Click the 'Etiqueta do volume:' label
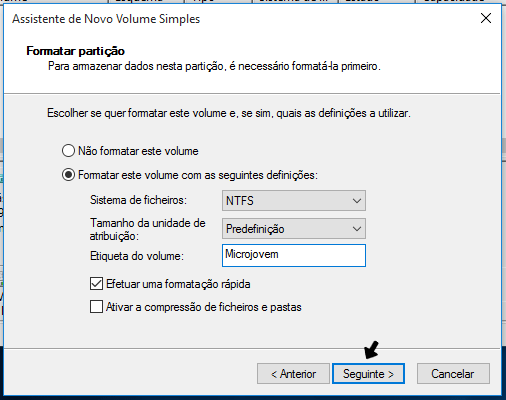506x400 pixels. coord(137,256)
